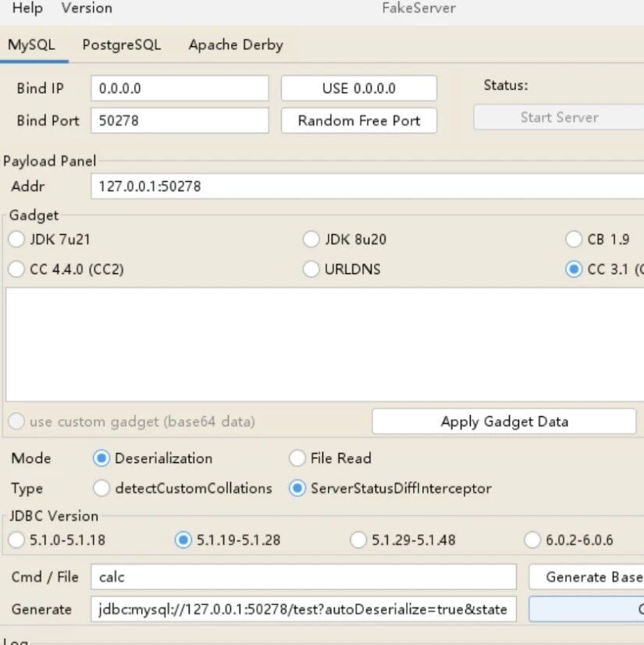Click the Payload Panel heading text
The image size is (644, 645).
[50, 161]
